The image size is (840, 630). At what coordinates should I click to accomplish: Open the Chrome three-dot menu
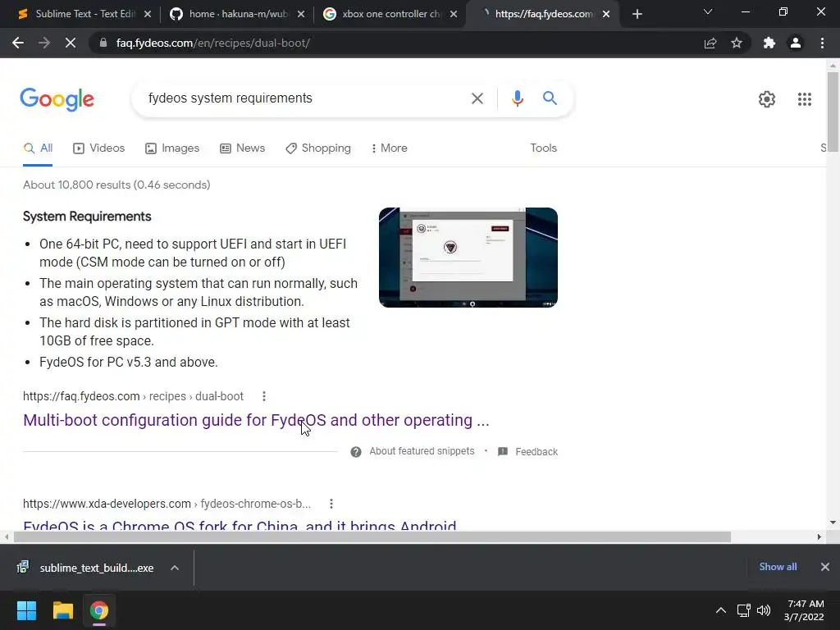822,43
